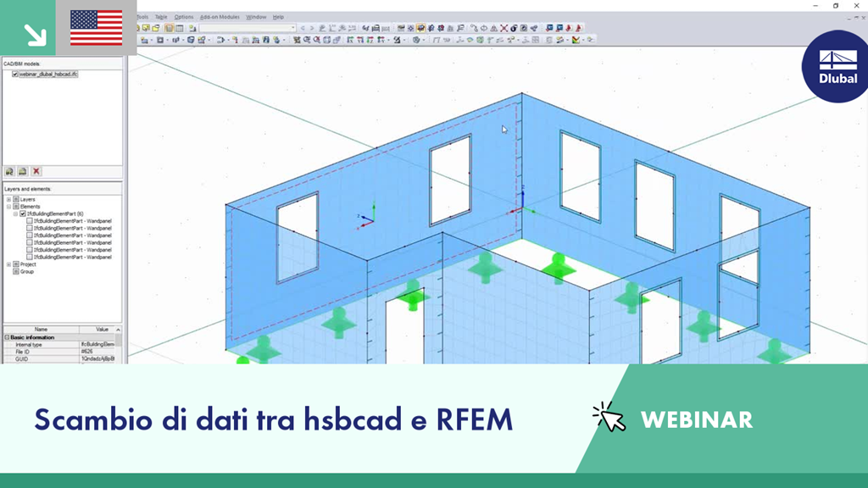Viewport: 868px width, 488px height.
Task: Toggle the table display toolbar button
Action: pos(180,28)
